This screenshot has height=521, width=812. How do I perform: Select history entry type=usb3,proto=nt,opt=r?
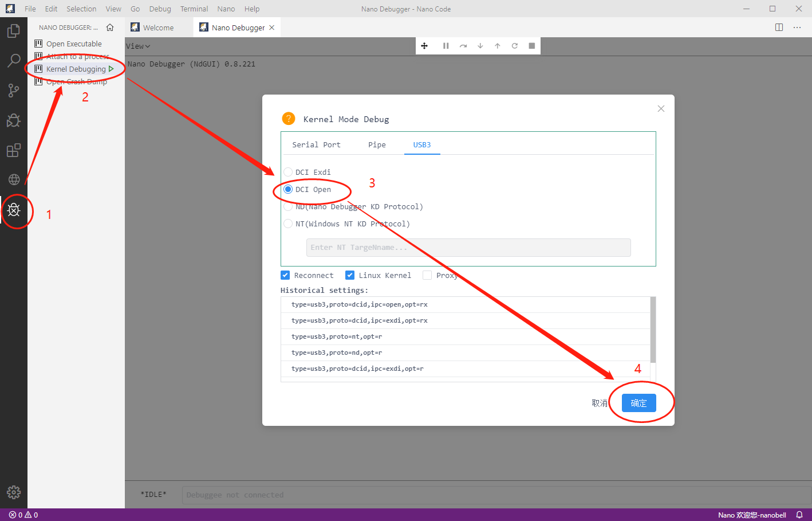(x=466, y=336)
